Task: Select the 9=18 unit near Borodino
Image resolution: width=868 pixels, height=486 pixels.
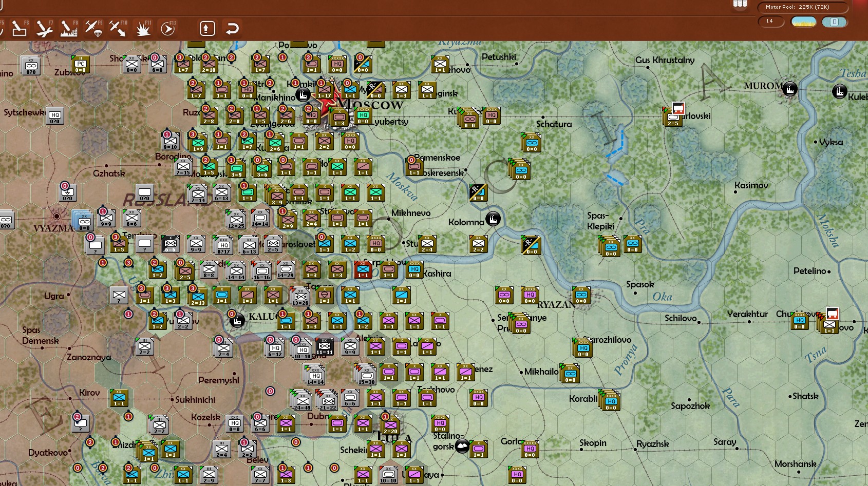Action: pyautogui.click(x=171, y=141)
